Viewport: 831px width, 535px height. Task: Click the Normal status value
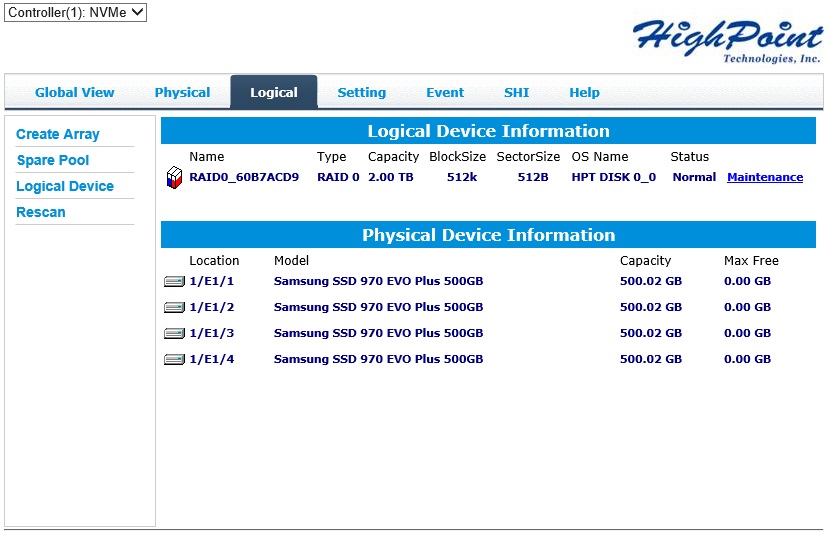[x=694, y=177]
